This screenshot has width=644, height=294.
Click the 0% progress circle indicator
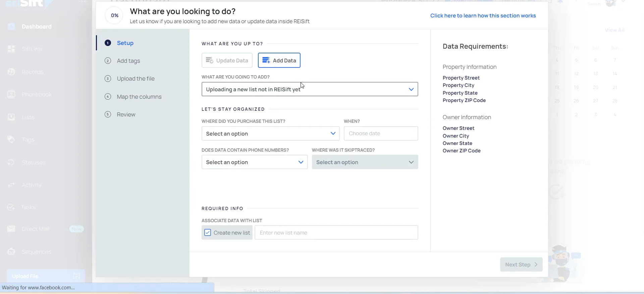tap(114, 15)
